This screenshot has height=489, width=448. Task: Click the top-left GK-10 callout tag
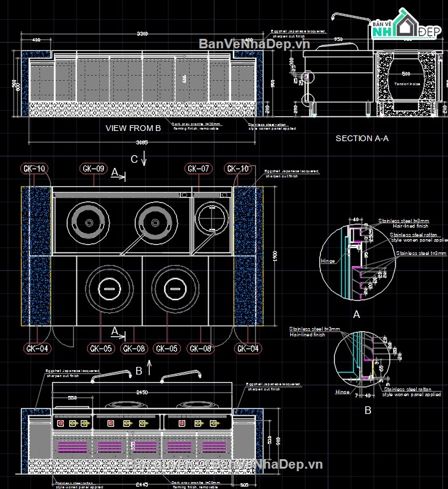pyautogui.click(x=33, y=169)
